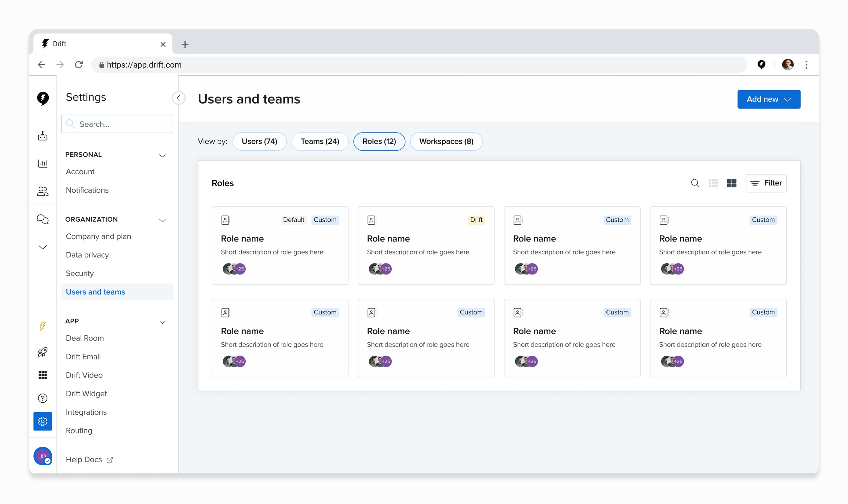Open the Add new dropdown
This screenshot has height=504, width=848.
coord(768,99)
